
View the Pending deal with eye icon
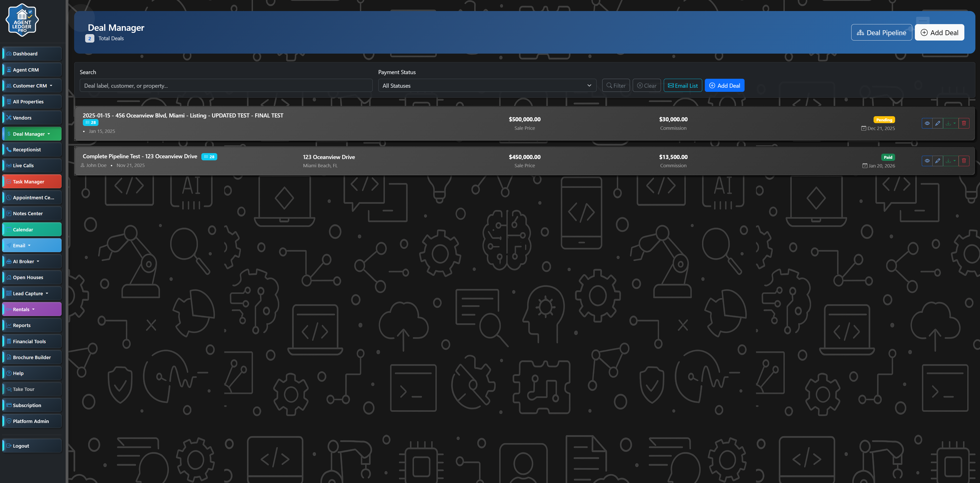coord(927,123)
